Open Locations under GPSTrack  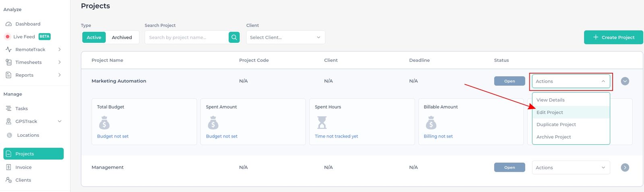28,135
